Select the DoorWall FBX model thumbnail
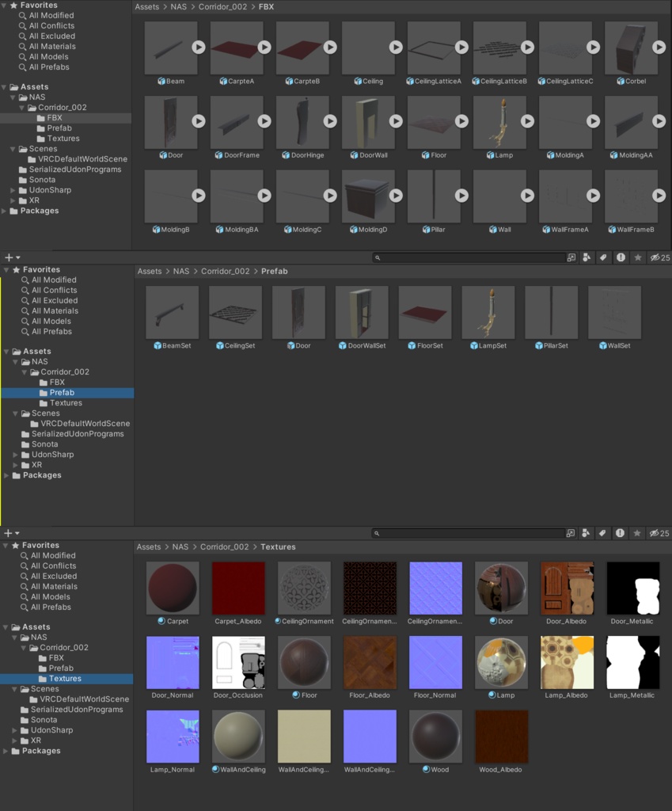Screen dimensions: 672x811 367,123
